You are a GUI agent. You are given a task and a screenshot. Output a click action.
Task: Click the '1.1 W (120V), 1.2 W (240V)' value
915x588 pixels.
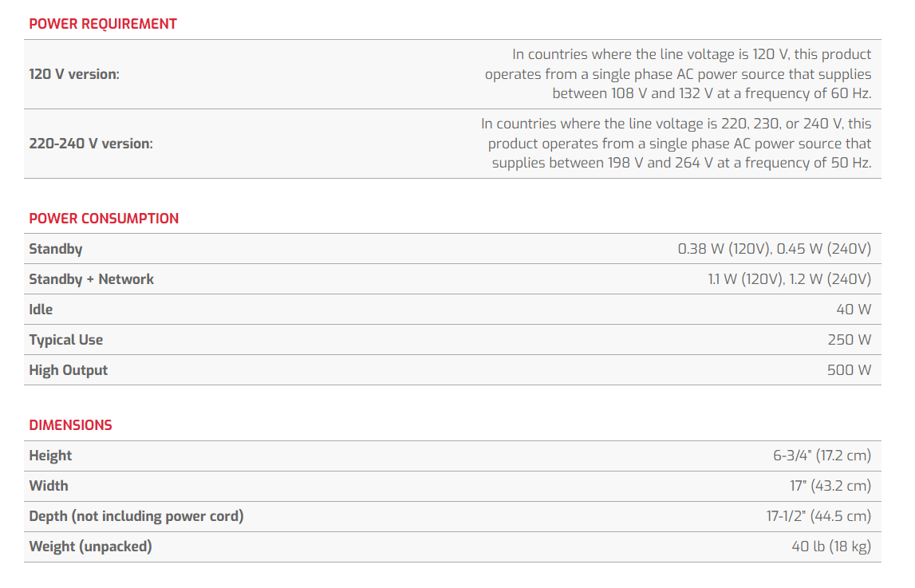(789, 279)
